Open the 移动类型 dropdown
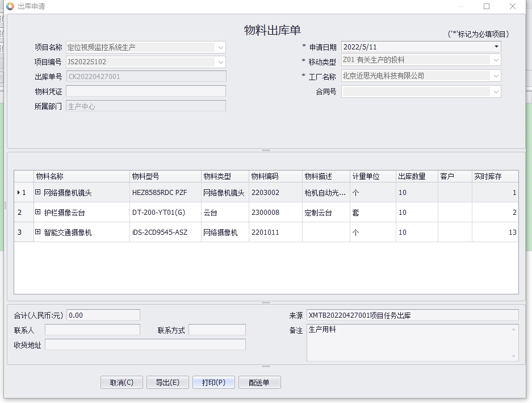The width and height of the screenshot is (532, 403). click(496, 60)
